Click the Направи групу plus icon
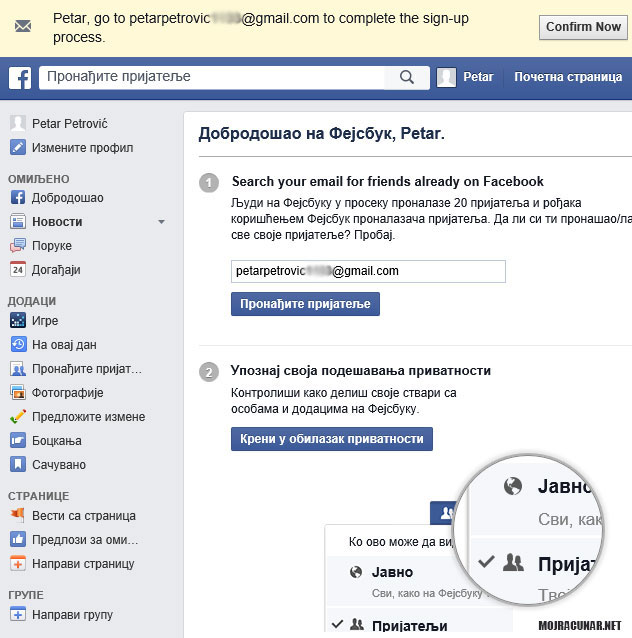632x638 pixels. point(17,614)
